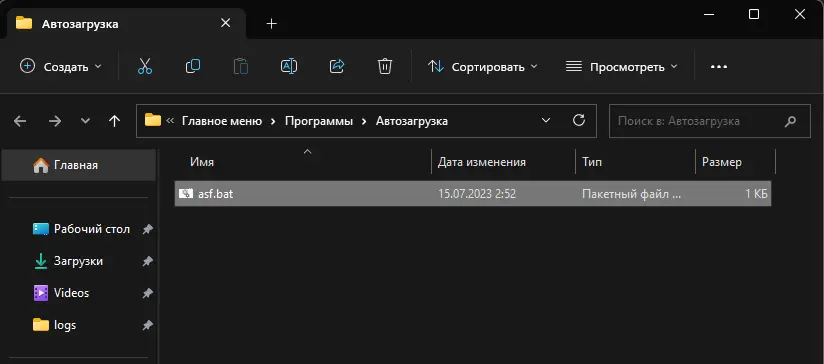
Task: Sort by Имя column header
Action: (202, 162)
